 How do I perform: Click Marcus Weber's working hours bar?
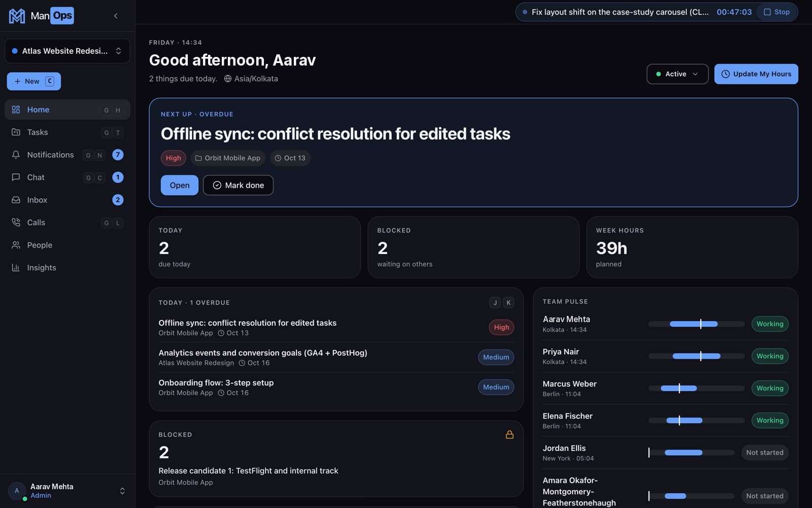[696, 388]
